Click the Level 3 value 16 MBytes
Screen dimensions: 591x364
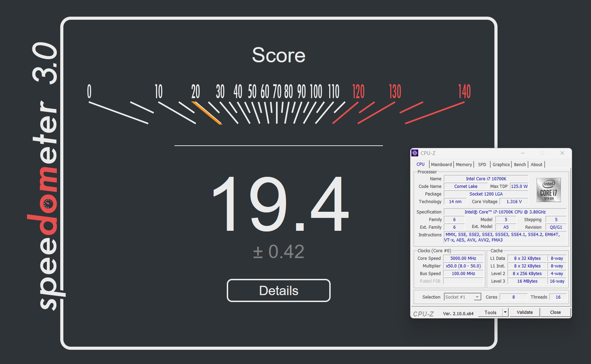tap(527, 281)
